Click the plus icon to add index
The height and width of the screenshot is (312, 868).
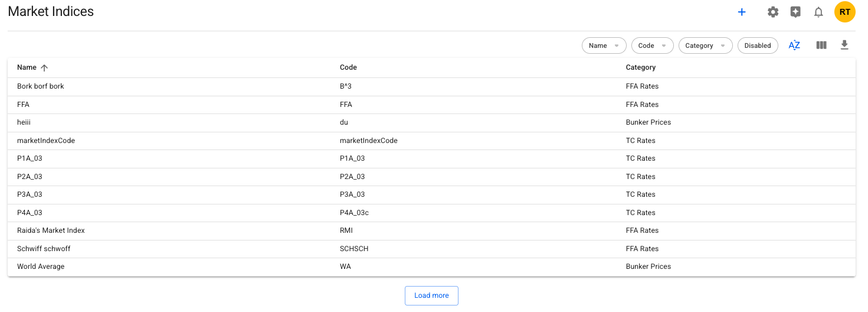pyautogui.click(x=742, y=12)
